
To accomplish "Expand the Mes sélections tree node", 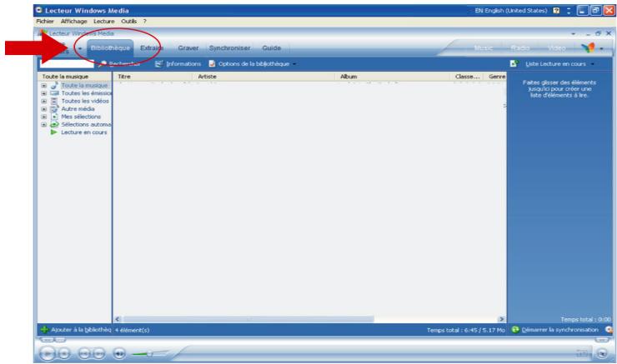I will [x=43, y=117].
